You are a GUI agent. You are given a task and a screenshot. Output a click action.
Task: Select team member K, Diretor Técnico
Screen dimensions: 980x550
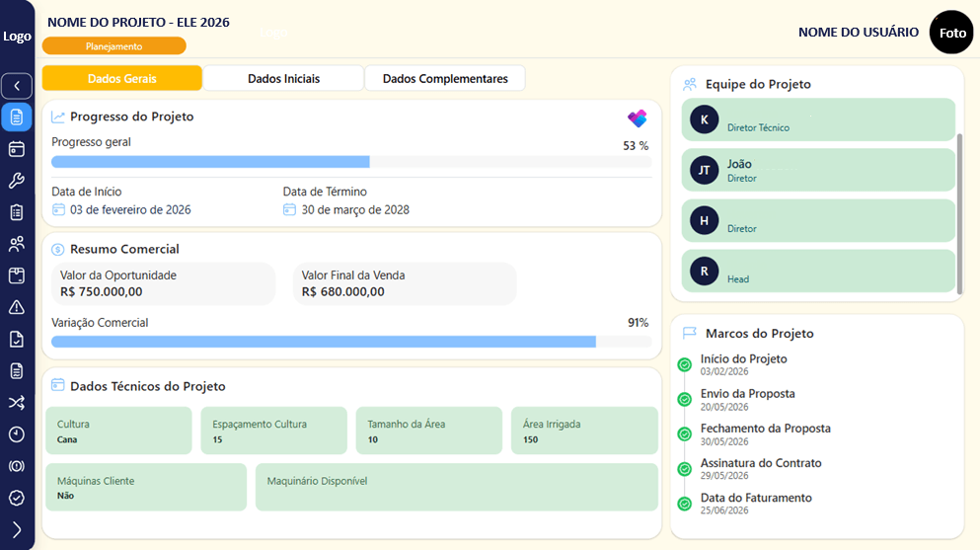point(818,119)
